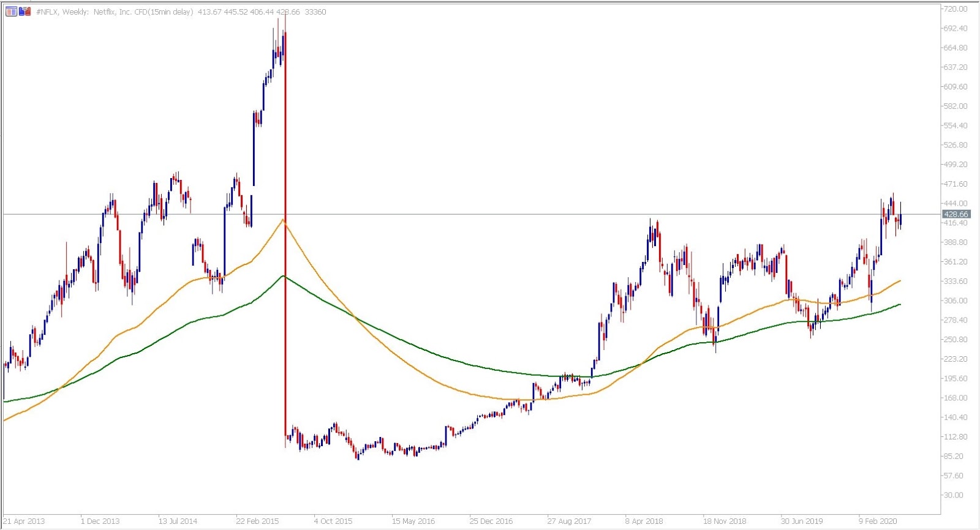This screenshot has height=530, width=980.
Task: Click the 22 Feb 2015 date label
Action: coord(257,521)
